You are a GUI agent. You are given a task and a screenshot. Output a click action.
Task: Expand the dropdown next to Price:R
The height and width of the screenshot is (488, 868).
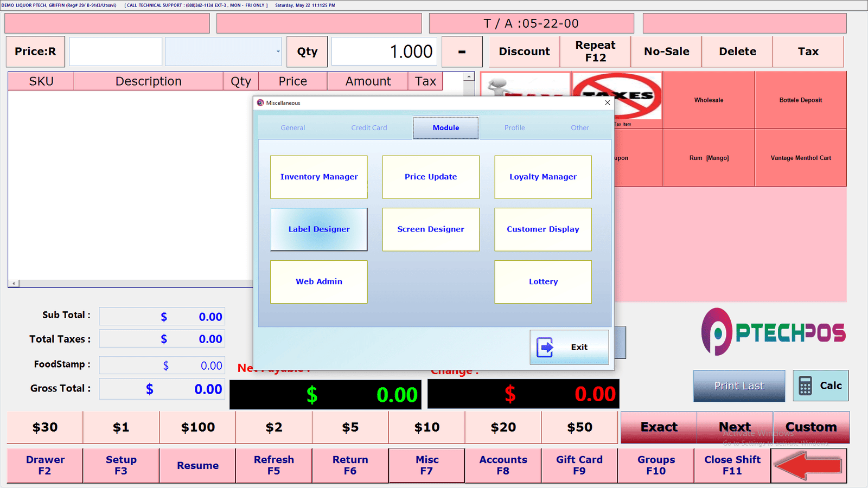coord(278,52)
